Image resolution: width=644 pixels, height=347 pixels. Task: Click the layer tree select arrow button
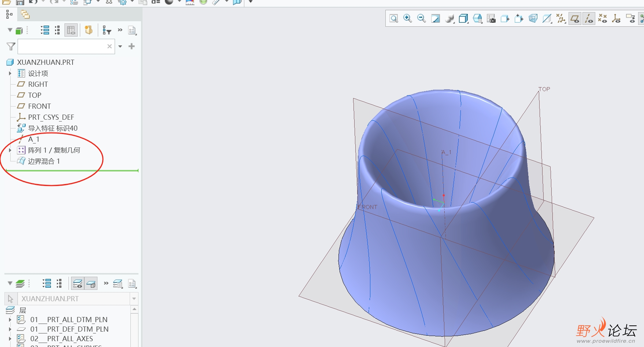[11, 299]
